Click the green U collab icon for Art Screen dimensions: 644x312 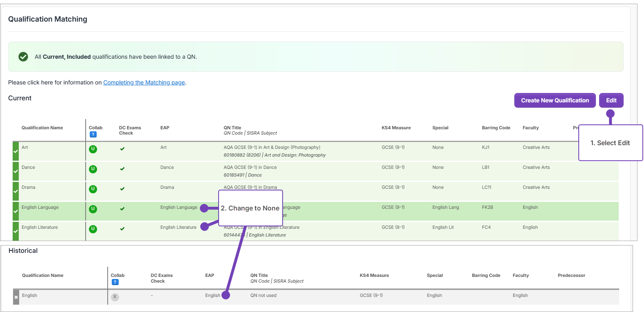93,149
